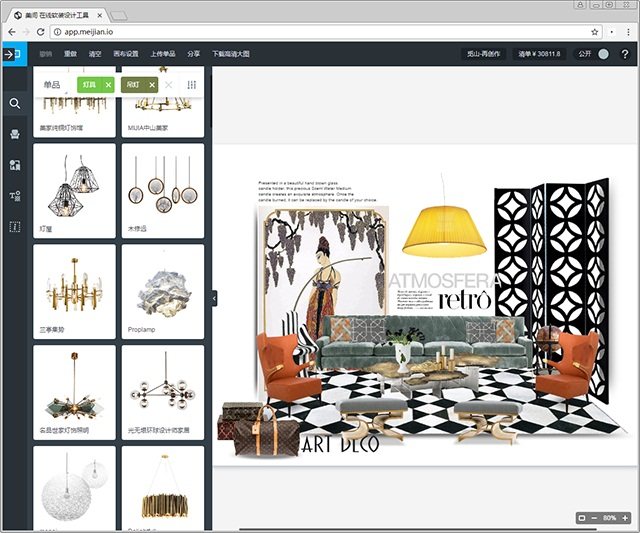Open the filter options sliders icon
The image size is (640, 533).
(191, 85)
